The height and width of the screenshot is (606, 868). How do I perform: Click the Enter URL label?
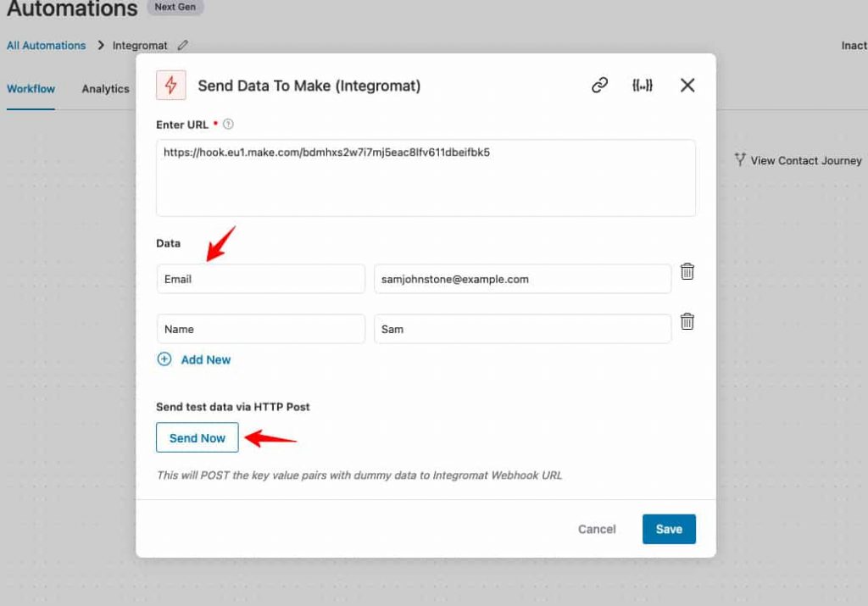(x=182, y=125)
